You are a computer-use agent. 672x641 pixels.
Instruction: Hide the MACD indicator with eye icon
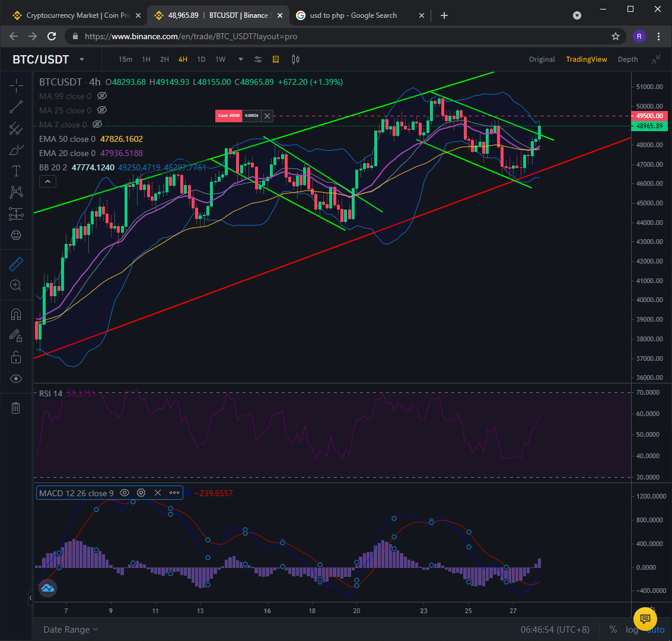coord(125,493)
